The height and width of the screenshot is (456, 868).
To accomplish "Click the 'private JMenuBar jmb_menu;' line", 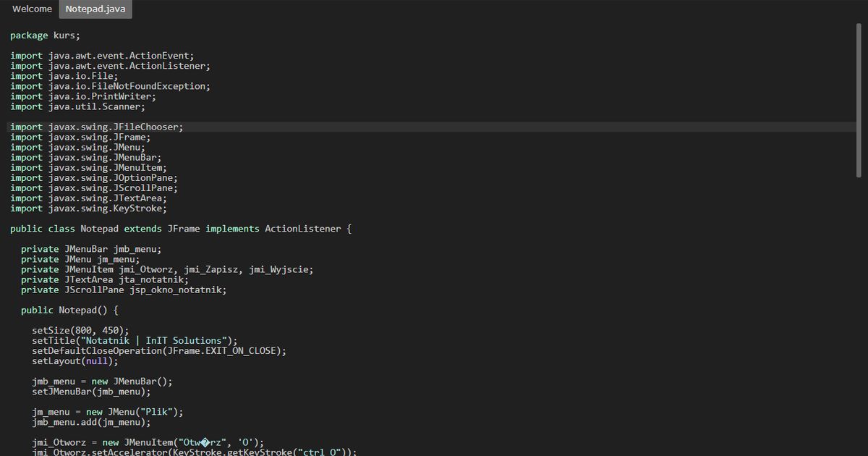I will tap(91, 248).
